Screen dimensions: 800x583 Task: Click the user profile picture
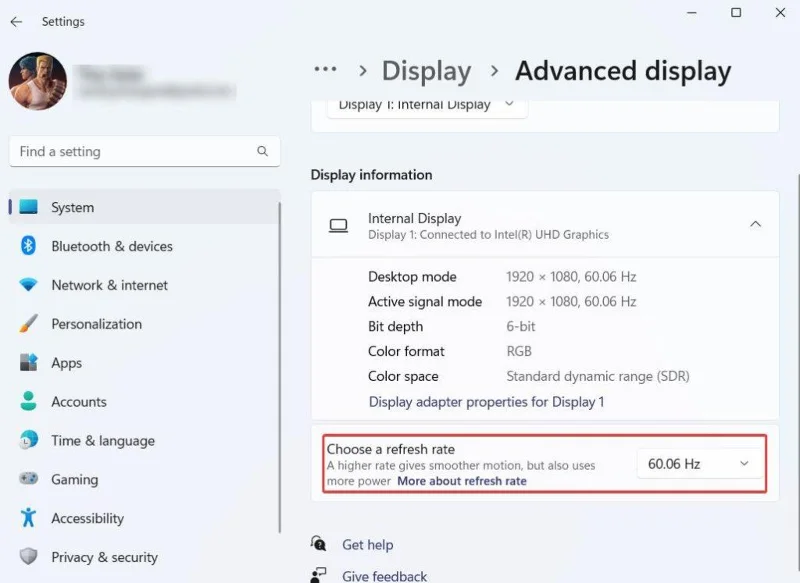(x=37, y=81)
